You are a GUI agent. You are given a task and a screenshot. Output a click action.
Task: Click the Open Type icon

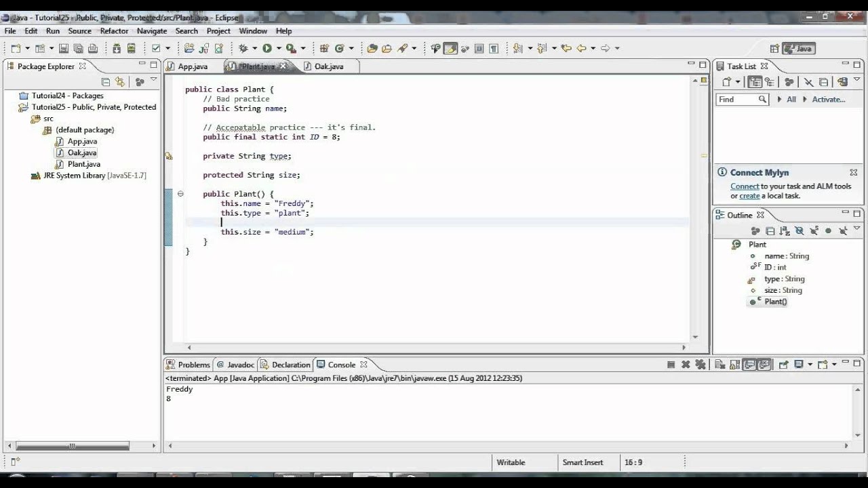372,48
